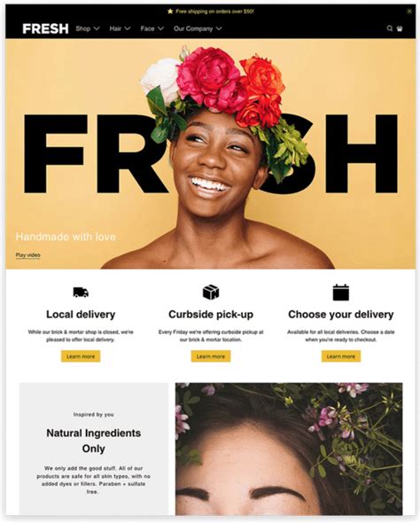The height and width of the screenshot is (523, 420).
Task: Click the Local delivery heading
Action: pos(81,314)
